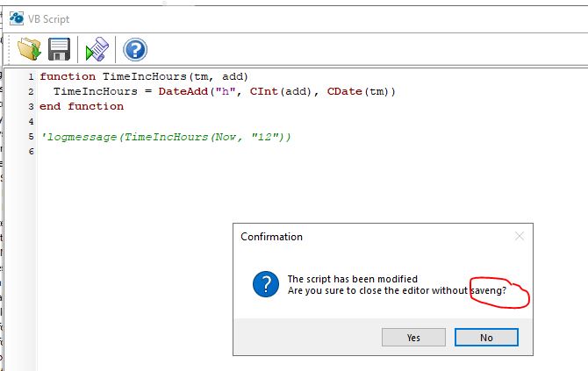Click line number 1 in the gutter
Screen dimensions: 588x371
[x=31, y=77]
